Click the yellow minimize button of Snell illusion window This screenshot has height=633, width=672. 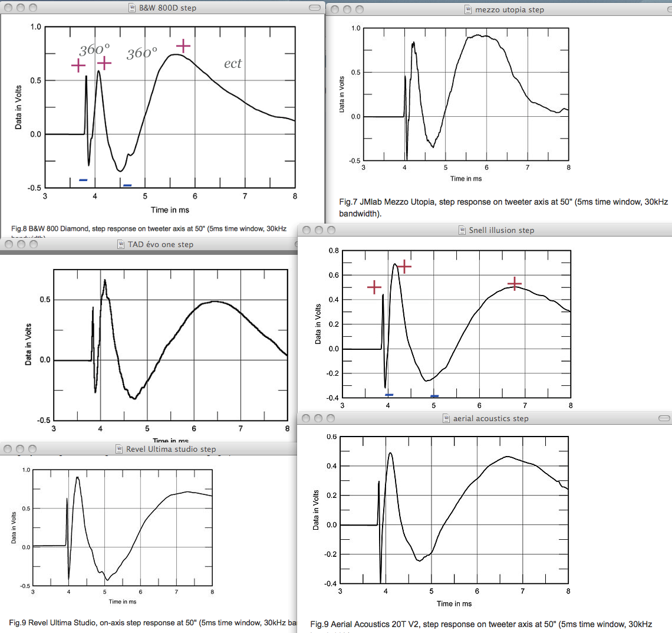coord(318,230)
